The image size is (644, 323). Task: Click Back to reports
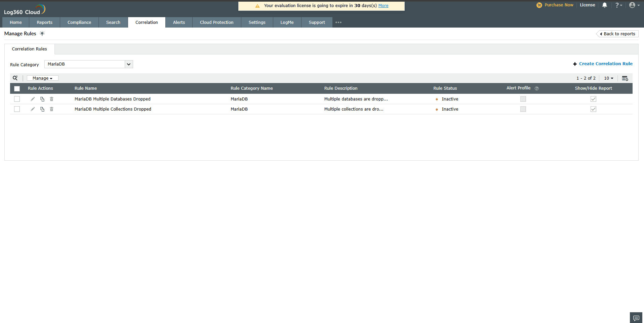(x=617, y=34)
